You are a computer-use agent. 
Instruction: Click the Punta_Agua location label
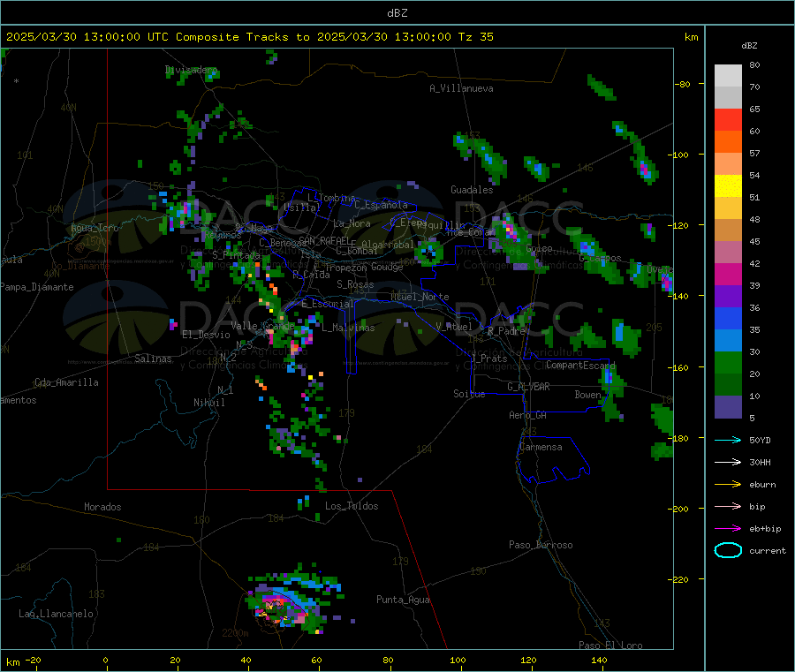(403, 600)
